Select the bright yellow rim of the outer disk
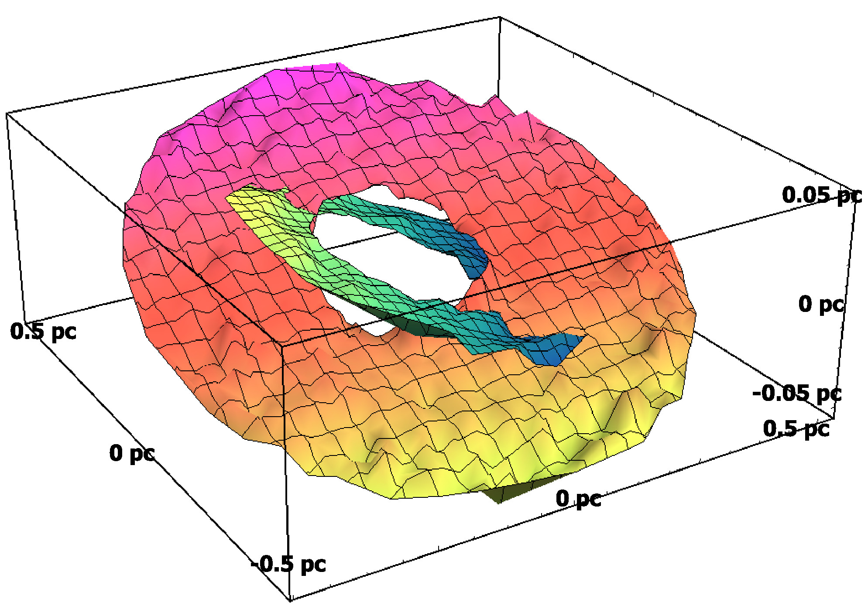The image size is (868, 606). pyautogui.click(x=436, y=480)
